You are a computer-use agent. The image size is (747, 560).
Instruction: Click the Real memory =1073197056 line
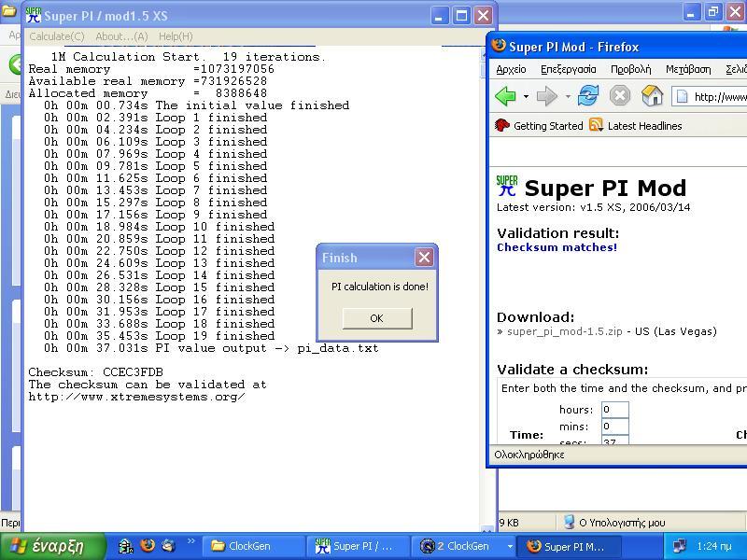(x=151, y=68)
